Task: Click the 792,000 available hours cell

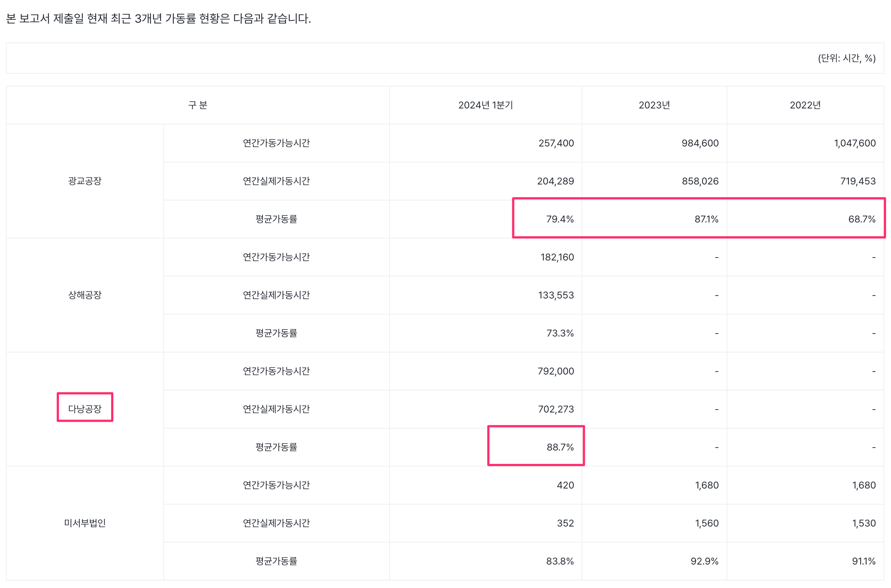Action: point(555,371)
